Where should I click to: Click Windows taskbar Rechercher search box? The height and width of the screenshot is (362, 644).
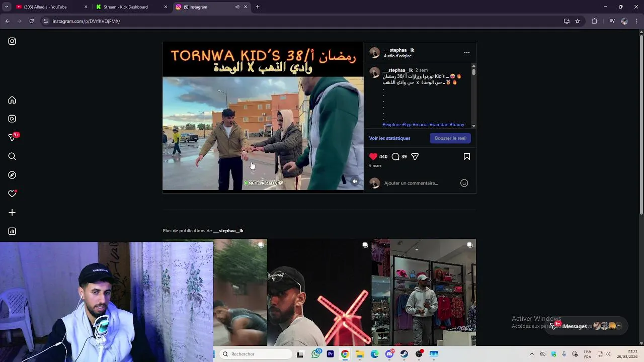click(x=257, y=354)
